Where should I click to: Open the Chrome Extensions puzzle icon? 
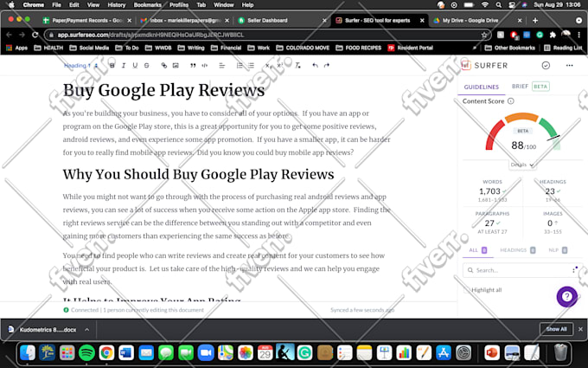pyautogui.click(x=553, y=35)
